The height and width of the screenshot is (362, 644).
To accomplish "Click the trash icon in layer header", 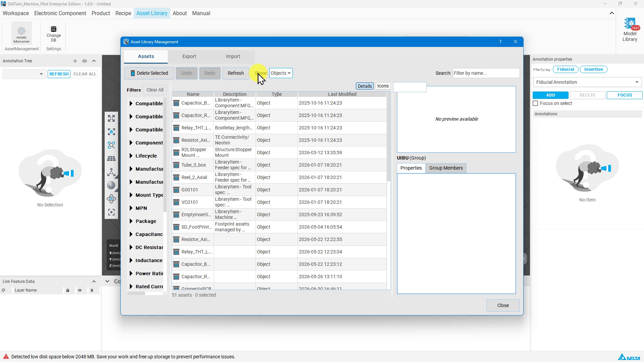I will tap(92, 290).
